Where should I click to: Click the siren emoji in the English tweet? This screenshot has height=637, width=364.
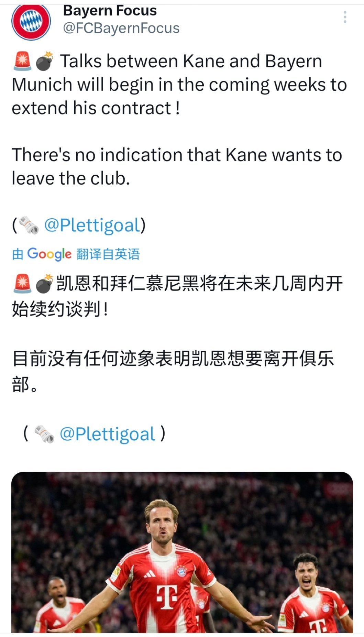[x=22, y=61]
